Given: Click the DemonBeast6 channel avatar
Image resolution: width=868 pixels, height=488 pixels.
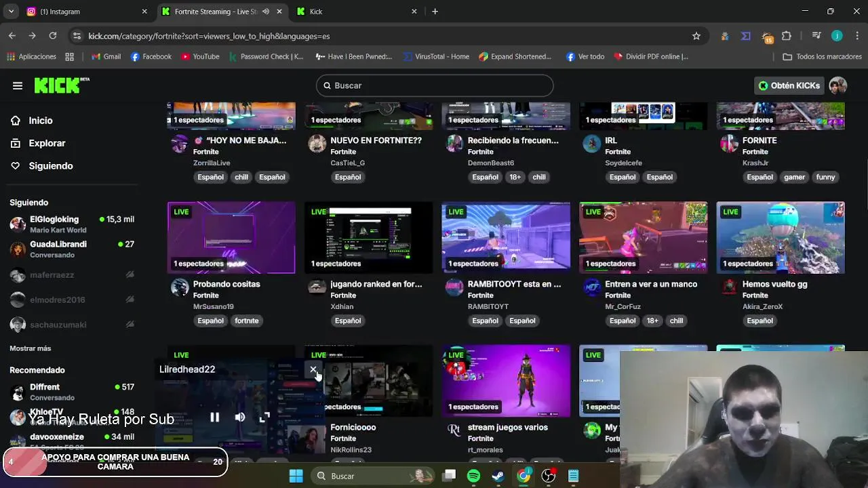Looking at the screenshot, I should (x=454, y=144).
